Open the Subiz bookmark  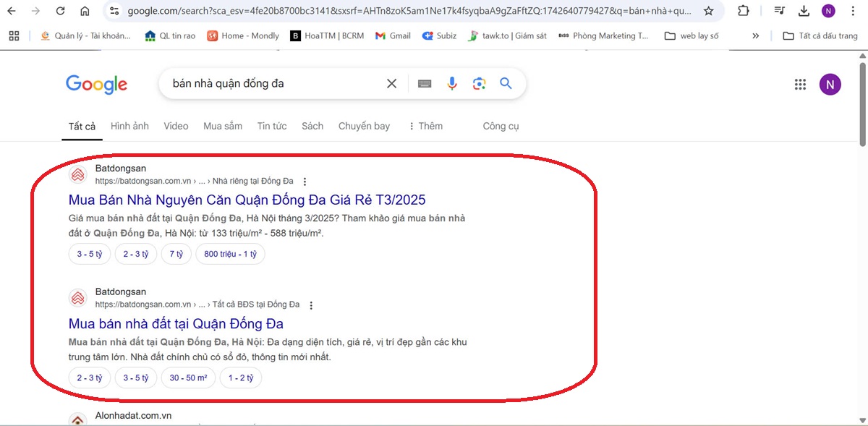tap(439, 35)
